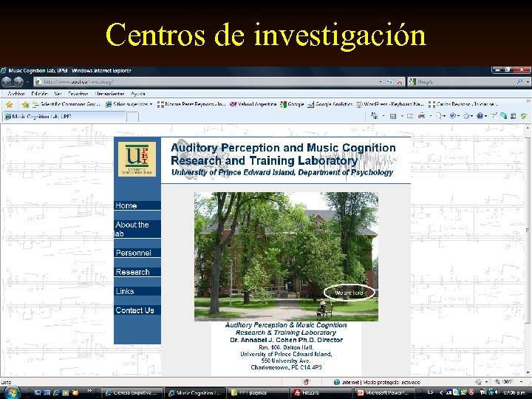Open the Print icon's dropdown arrow
532x399 pixels.
[431, 116]
